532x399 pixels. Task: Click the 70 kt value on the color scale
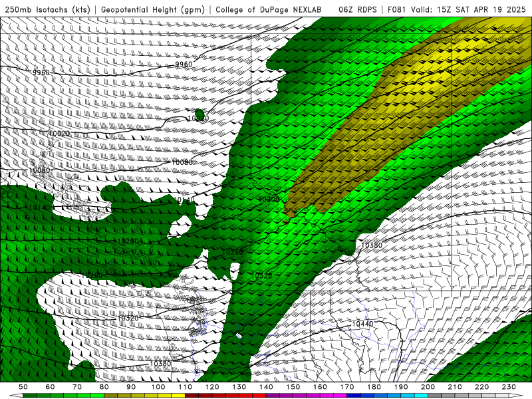click(x=77, y=387)
